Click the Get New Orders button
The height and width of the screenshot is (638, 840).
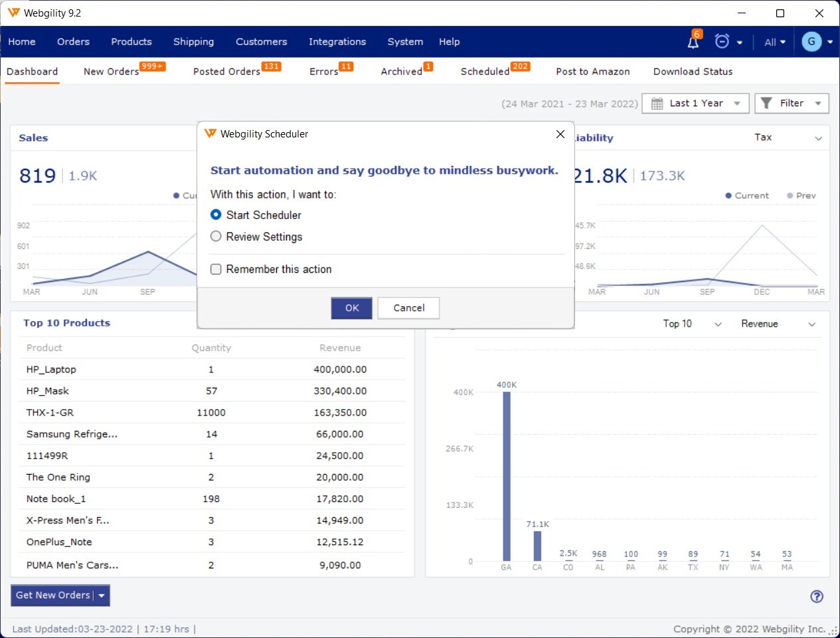pos(53,596)
